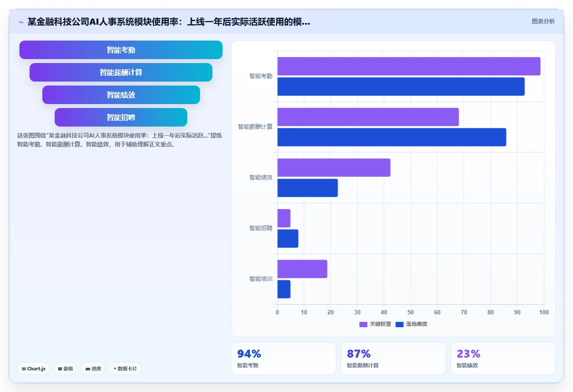Click the 表格 tag chip
Screen dimensions: 573x392
click(x=65, y=369)
